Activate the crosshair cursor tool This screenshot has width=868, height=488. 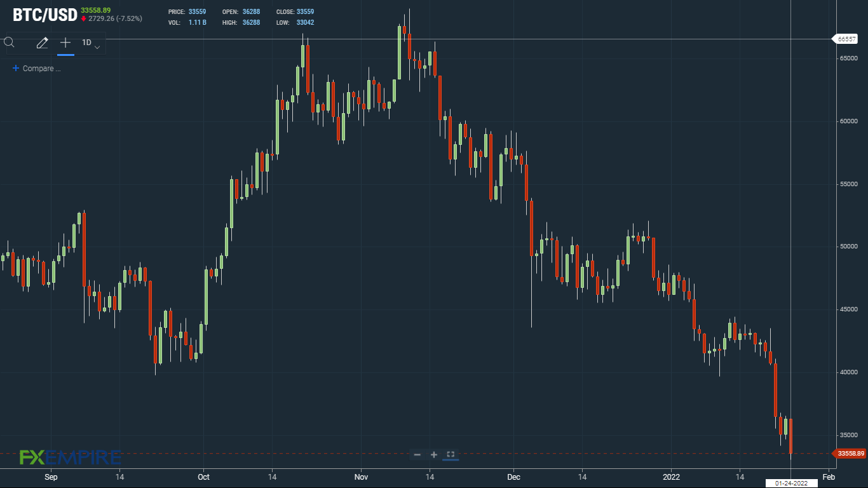65,43
